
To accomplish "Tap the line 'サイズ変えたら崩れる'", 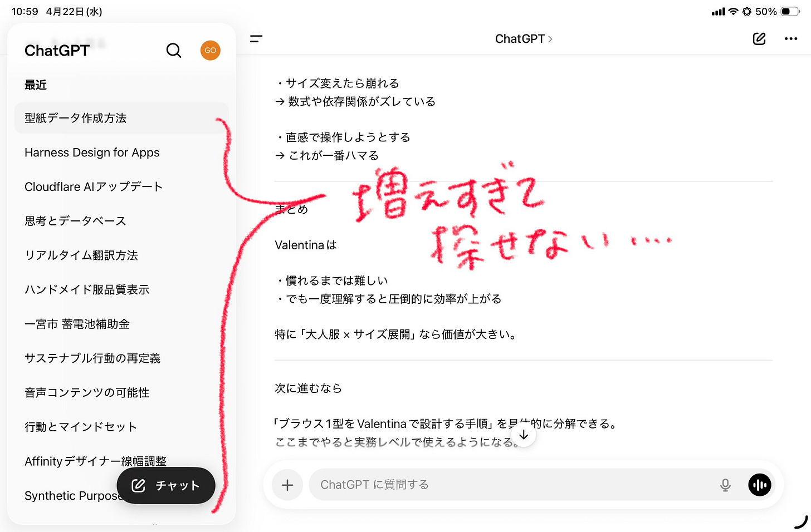I will [x=338, y=83].
